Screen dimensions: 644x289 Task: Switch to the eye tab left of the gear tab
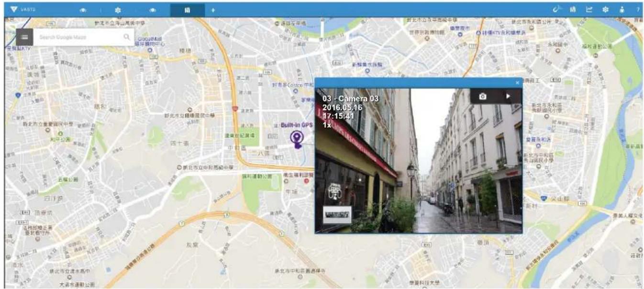click(83, 10)
